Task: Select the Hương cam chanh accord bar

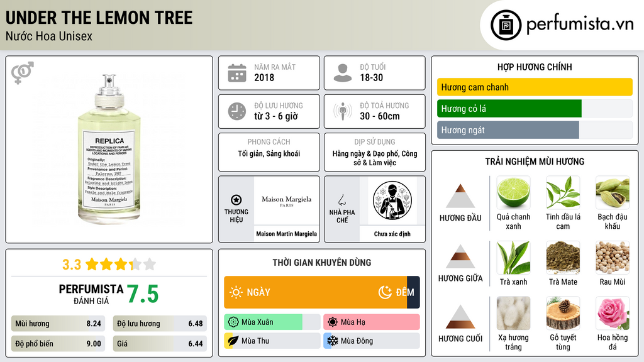Action: [535, 87]
